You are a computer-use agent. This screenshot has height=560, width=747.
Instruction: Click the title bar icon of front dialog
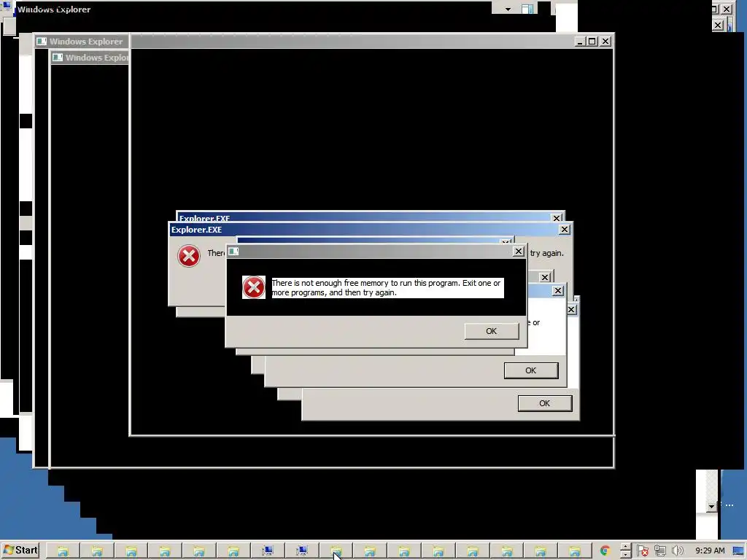tap(233, 251)
